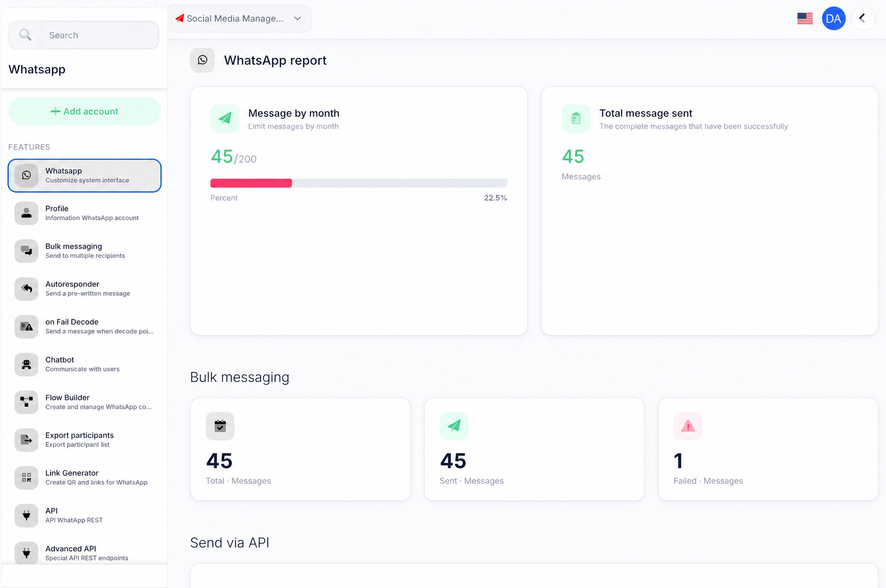Click the Flow Builder diagram icon
The width and height of the screenshot is (886, 588).
[x=26, y=402]
